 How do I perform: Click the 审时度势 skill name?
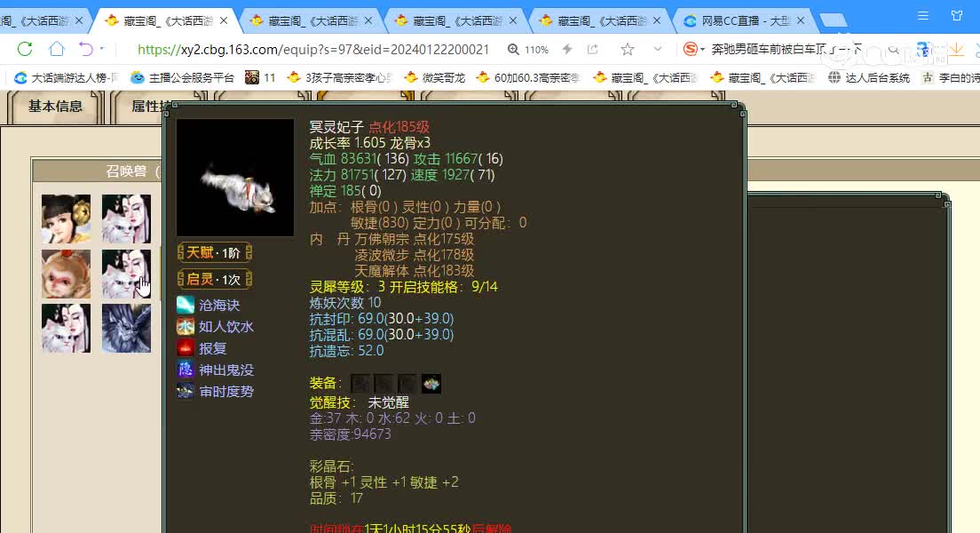coord(226,392)
